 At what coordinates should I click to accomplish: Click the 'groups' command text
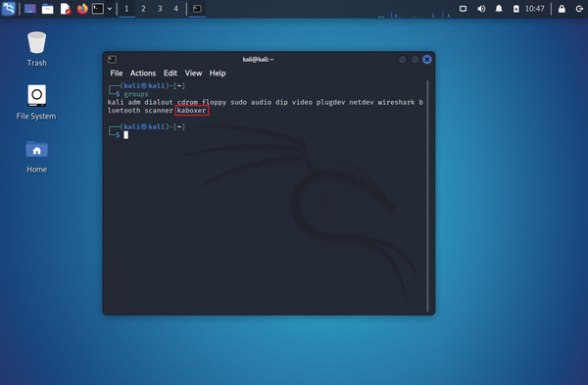(136, 94)
